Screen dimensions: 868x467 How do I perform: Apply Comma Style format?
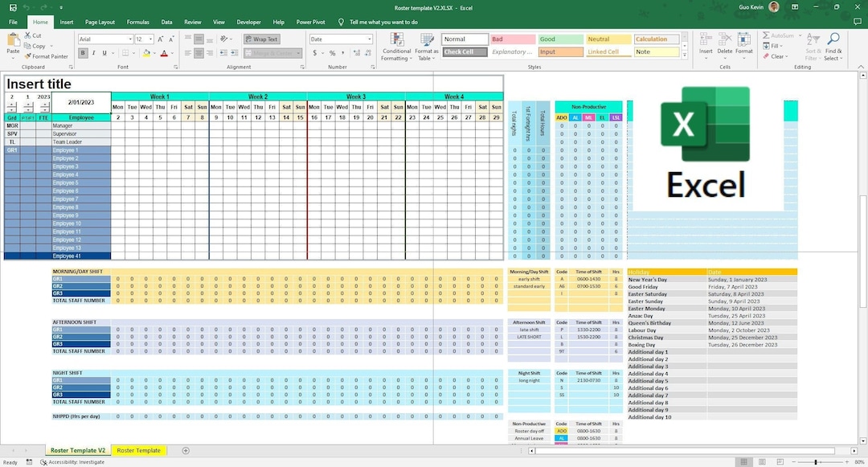point(342,53)
